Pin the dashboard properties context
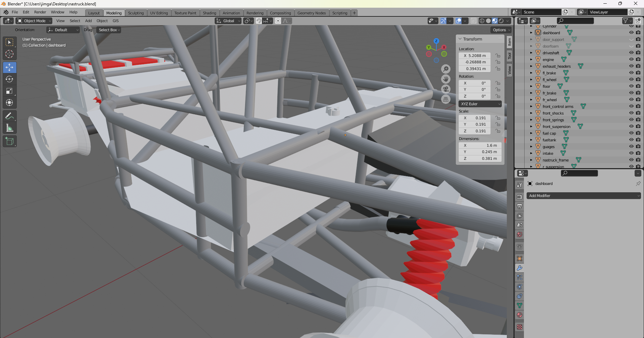Image resolution: width=644 pixels, height=338 pixels. tap(638, 184)
